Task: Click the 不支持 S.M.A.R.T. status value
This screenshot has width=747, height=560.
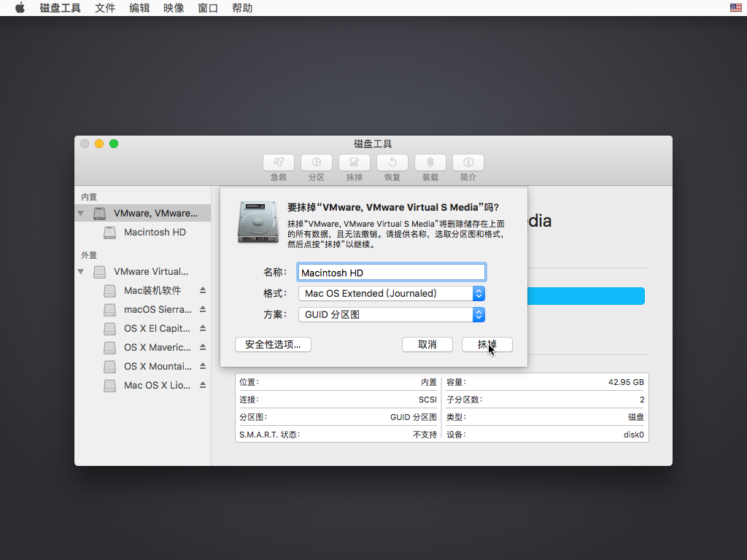Action: tap(425, 435)
